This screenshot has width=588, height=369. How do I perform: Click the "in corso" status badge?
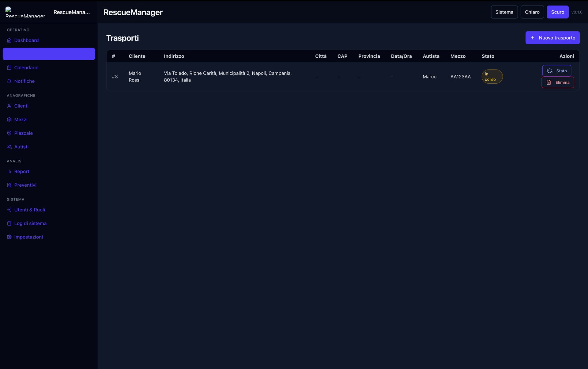(x=492, y=77)
